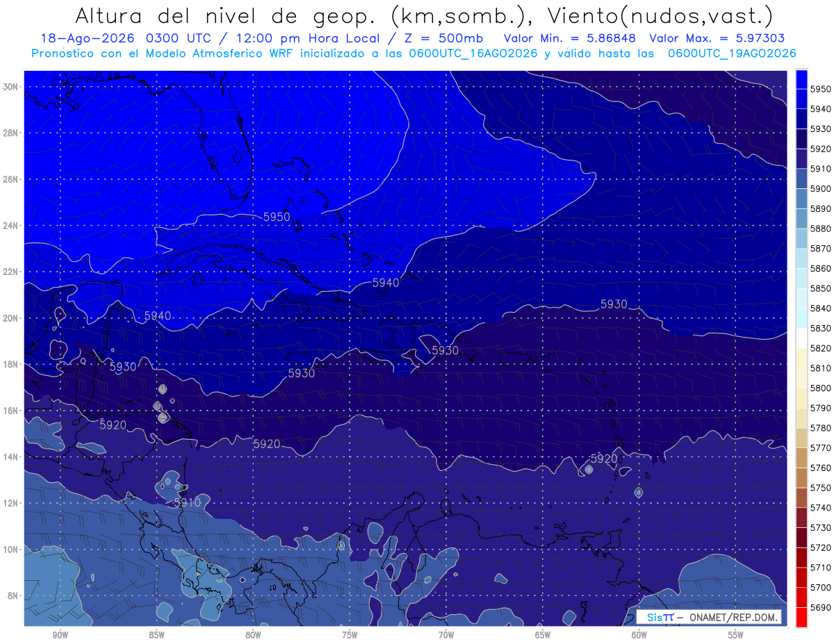Click the 55W longitude axis label
The image size is (834, 644).
pos(736,635)
